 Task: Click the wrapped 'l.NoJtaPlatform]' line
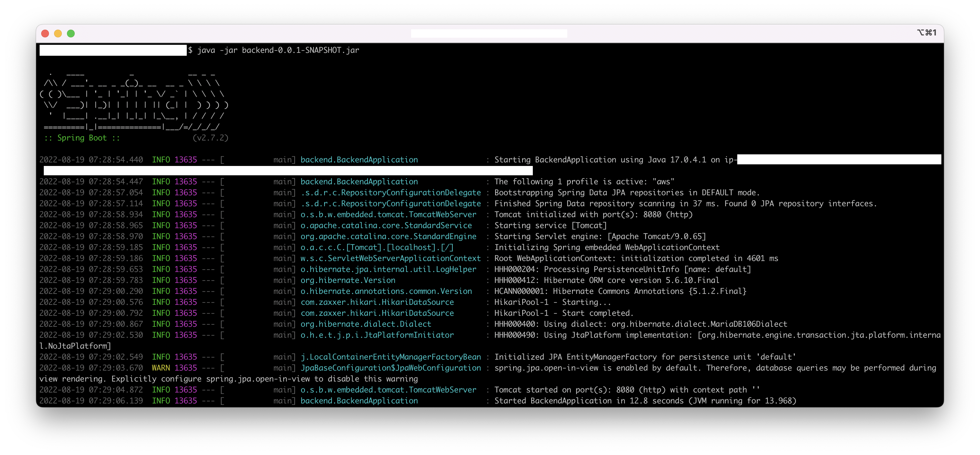point(75,346)
